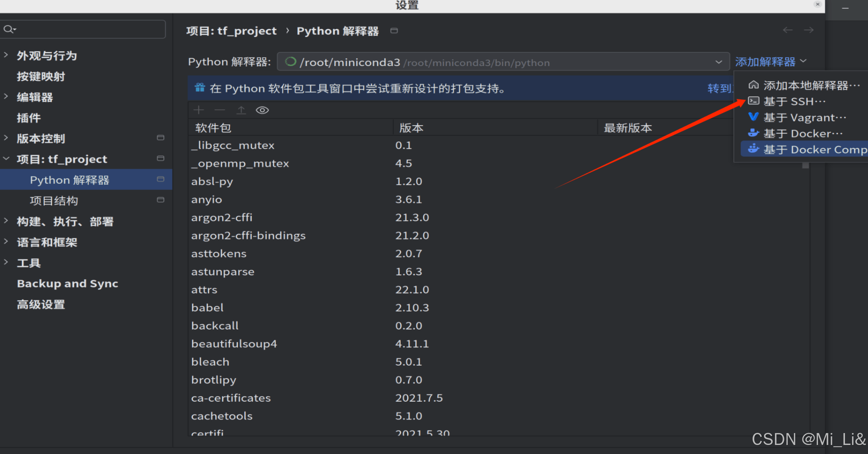Open the Python interpreter path dropdown

718,62
